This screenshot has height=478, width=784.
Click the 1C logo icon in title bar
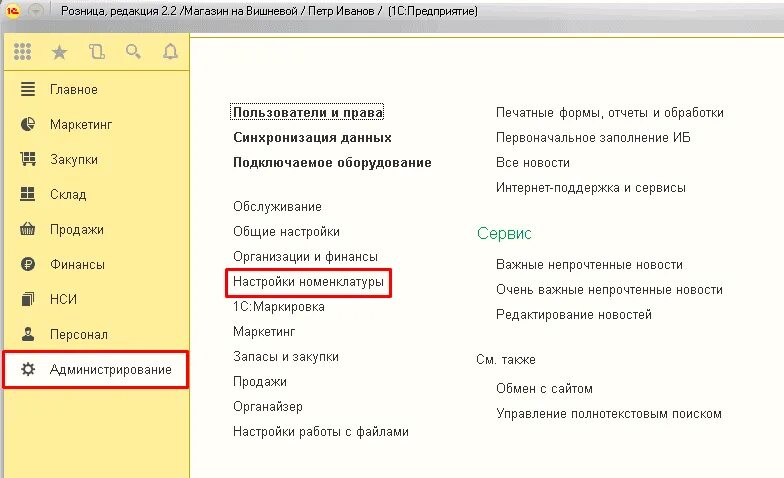12,11
